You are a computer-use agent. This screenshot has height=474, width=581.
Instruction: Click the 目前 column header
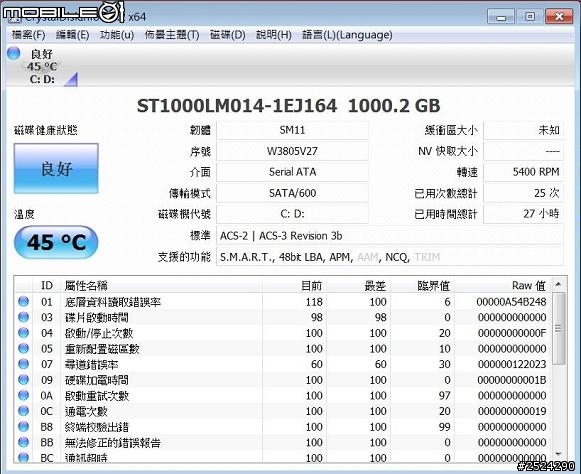[295, 285]
